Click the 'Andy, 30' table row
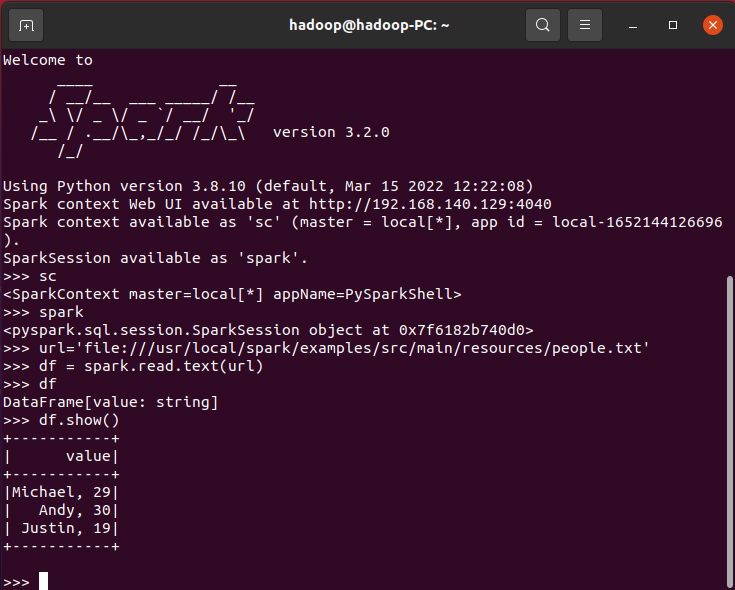735x590 pixels. (x=61, y=510)
